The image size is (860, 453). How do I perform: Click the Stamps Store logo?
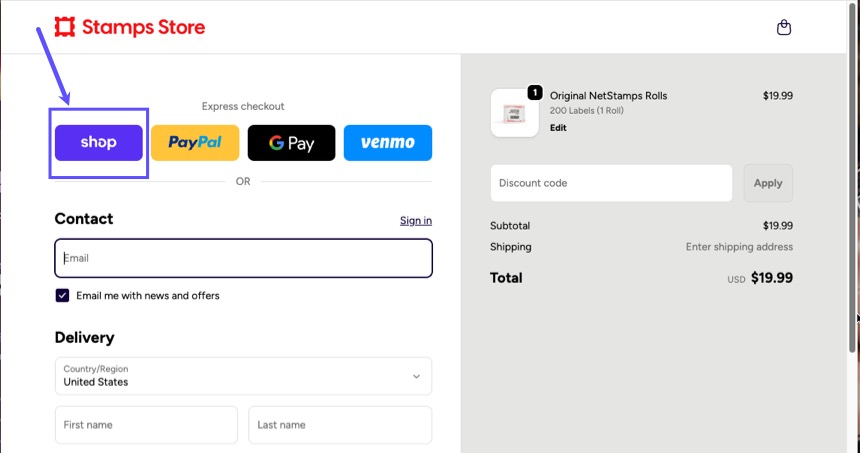pos(130,27)
